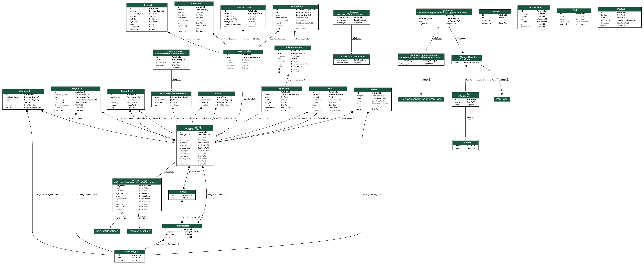The height and width of the screenshot is (264, 644).
Task: Select the 'author (posts)' relation label
Action: pyautogui.click(x=301, y=118)
